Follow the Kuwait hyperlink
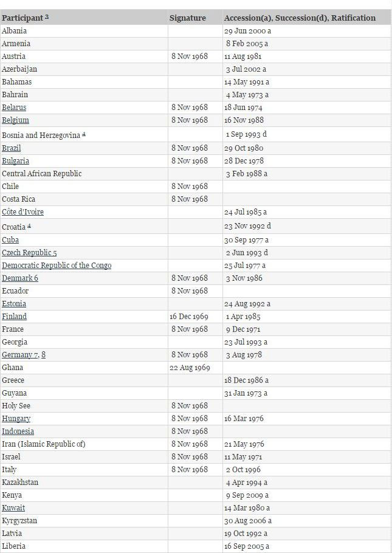 (x=13, y=508)
